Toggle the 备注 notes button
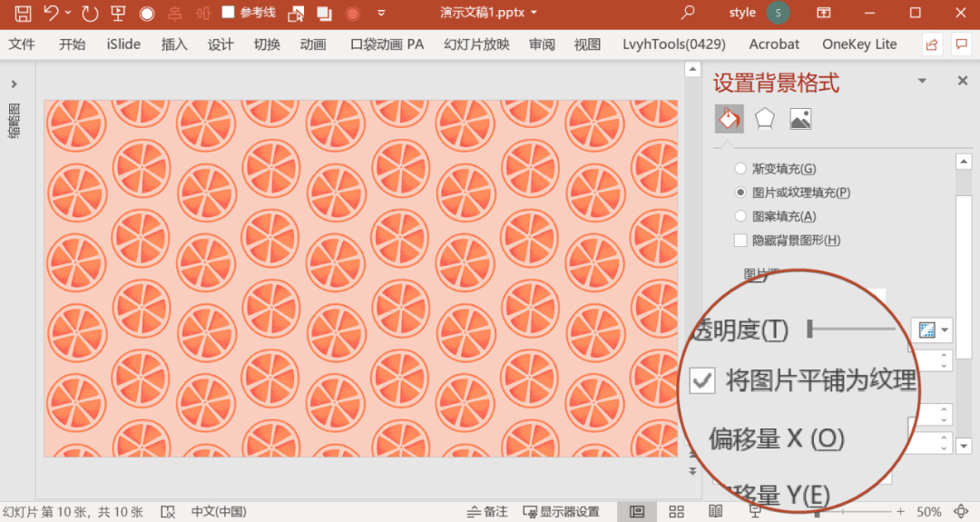Image resolution: width=980 pixels, height=522 pixels. point(487,512)
